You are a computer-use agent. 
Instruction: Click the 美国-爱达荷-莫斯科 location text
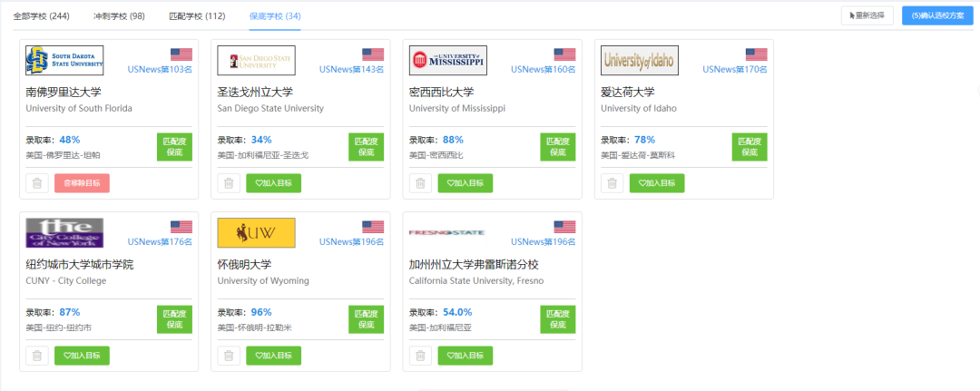638,155
